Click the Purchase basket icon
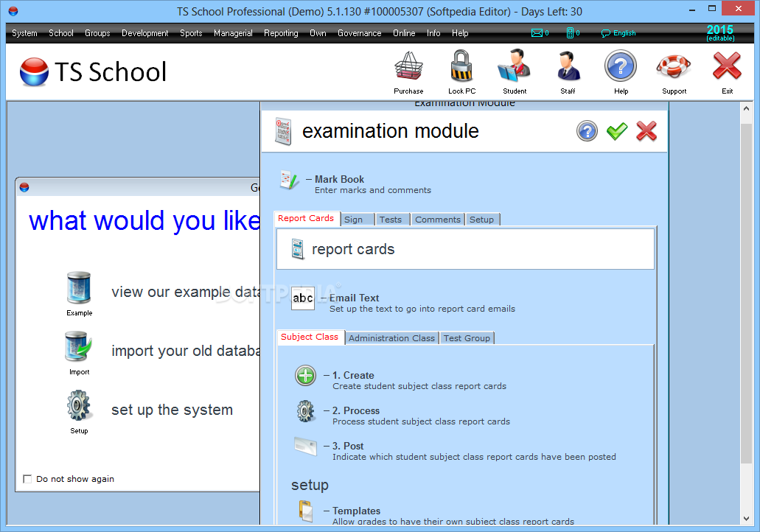This screenshot has height=532, width=760. [x=408, y=66]
